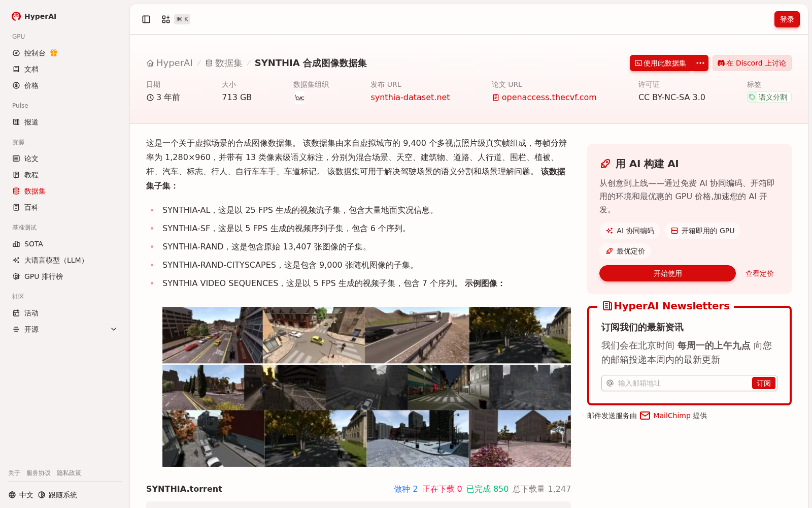Click 做种 2 seeding stat
Screen dimensions: 812x508
[405, 489]
